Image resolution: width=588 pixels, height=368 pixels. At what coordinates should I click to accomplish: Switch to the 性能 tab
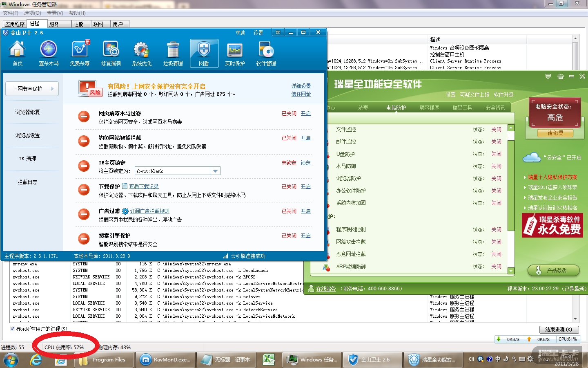[x=79, y=24]
